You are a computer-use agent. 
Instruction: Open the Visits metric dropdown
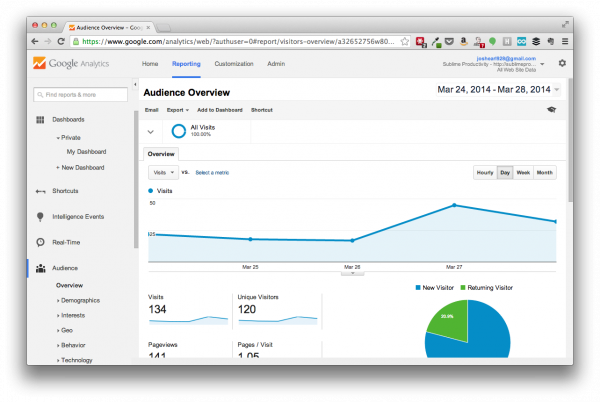pyautogui.click(x=163, y=173)
